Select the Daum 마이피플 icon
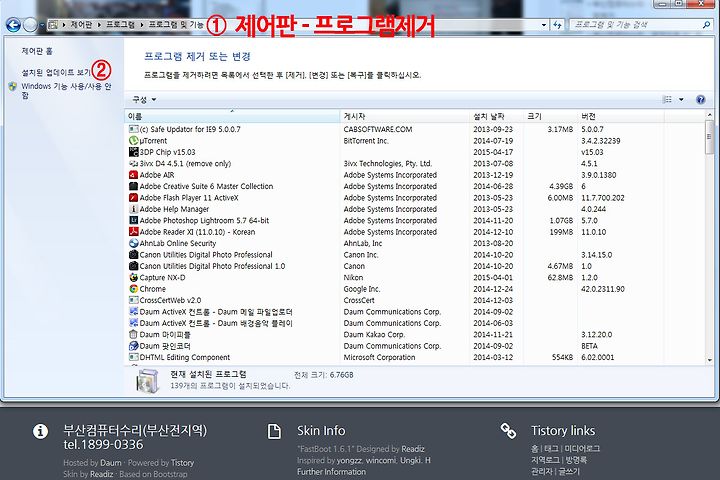 134,334
